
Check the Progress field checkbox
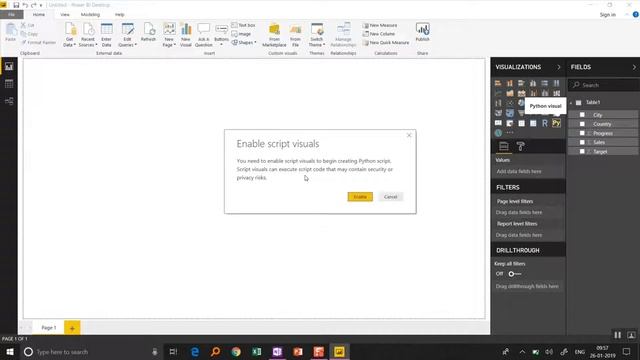point(582,133)
